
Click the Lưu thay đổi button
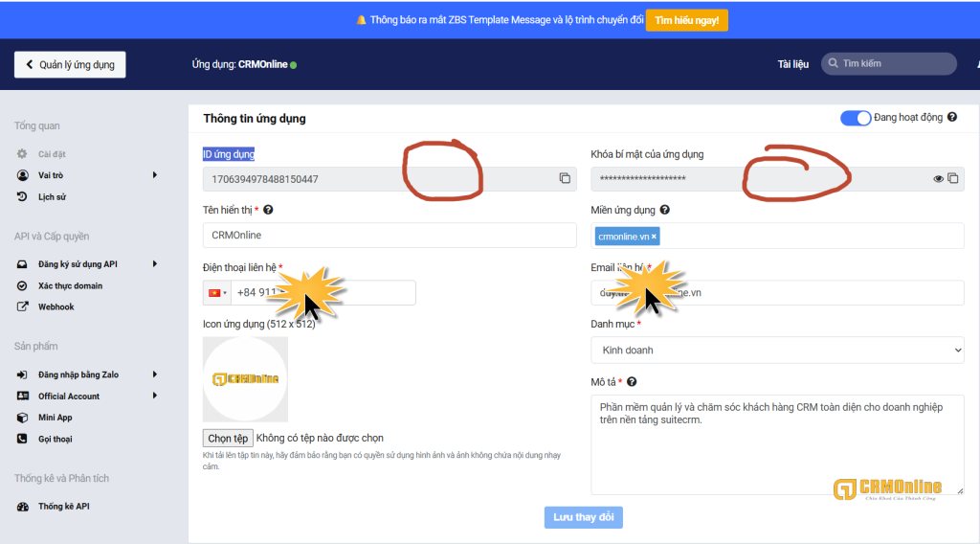pos(583,517)
